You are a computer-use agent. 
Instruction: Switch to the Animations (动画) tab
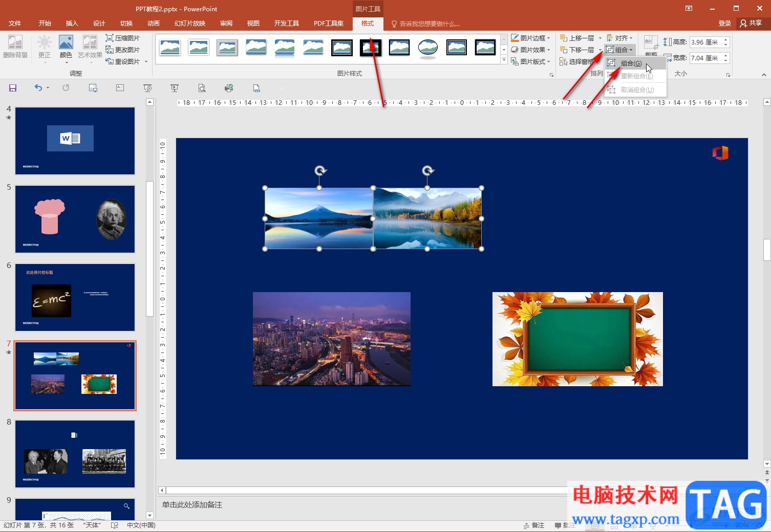153,23
